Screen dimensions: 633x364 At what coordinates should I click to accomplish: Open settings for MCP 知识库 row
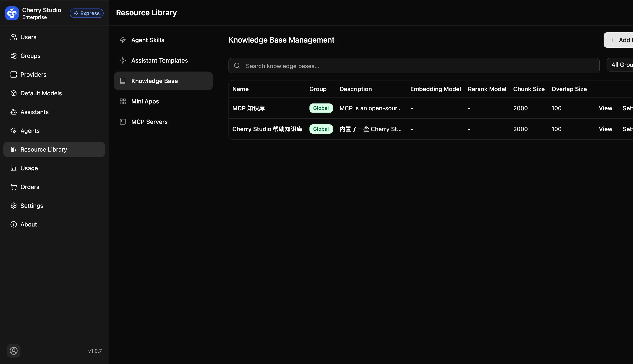click(628, 108)
